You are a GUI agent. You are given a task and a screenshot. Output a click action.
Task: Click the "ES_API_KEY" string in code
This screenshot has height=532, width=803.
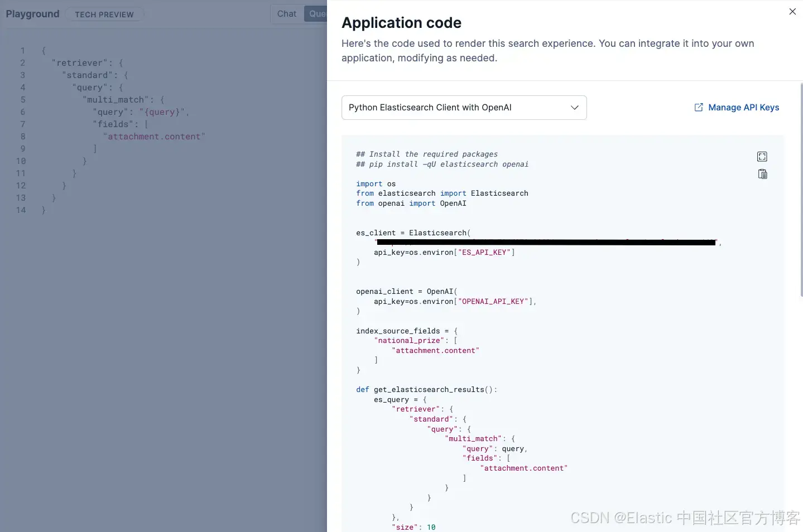(484, 253)
